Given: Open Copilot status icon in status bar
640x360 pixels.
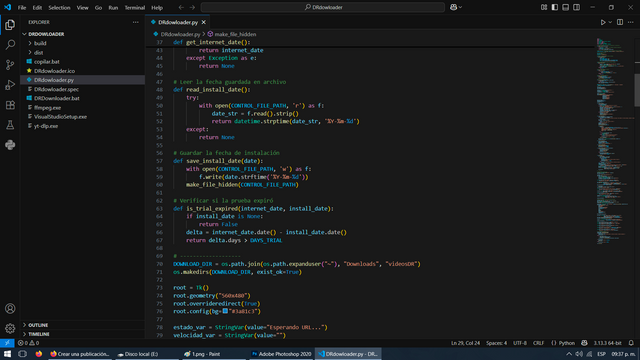Looking at the screenshot, I should pos(584,343).
